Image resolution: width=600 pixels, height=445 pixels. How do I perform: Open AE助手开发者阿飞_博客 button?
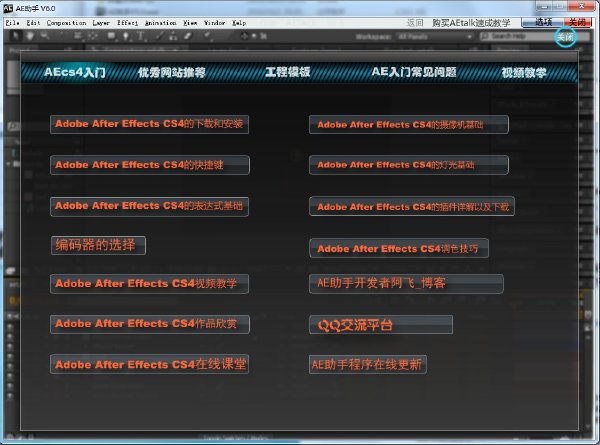point(406,284)
